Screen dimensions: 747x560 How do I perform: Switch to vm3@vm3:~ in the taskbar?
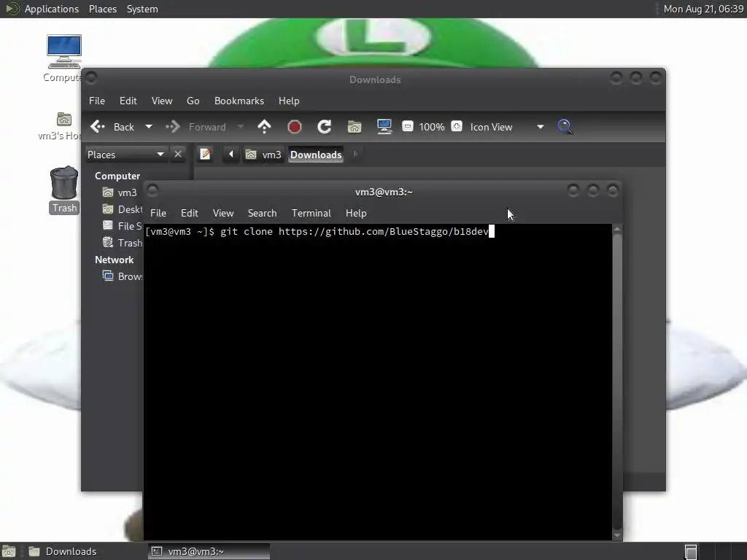click(x=209, y=551)
